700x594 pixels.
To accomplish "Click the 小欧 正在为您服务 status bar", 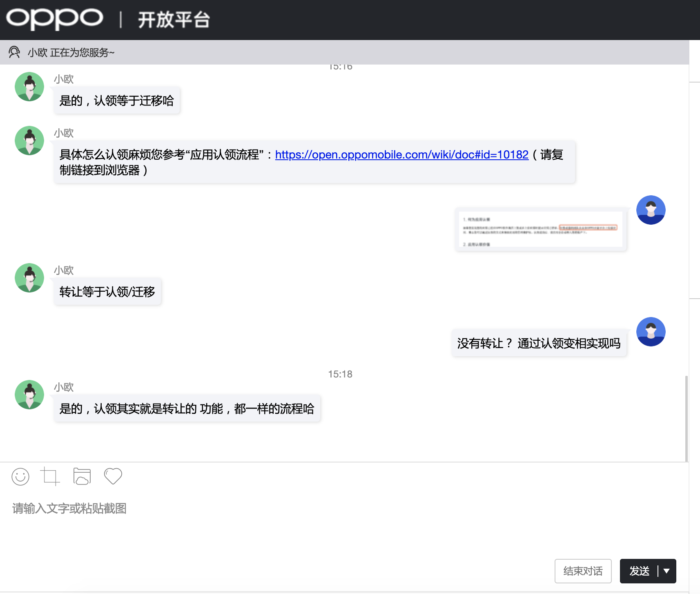I will [x=71, y=52].
